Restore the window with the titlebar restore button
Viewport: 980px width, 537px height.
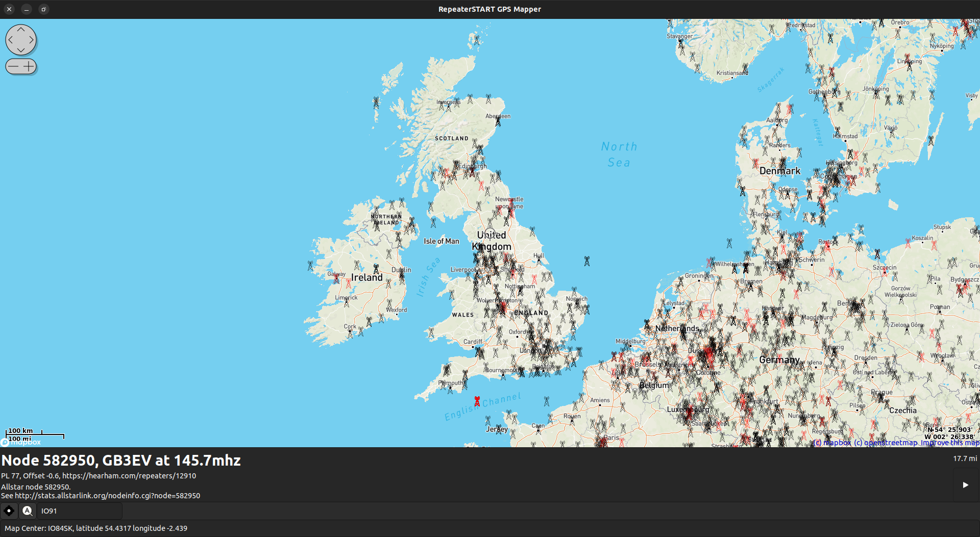tap(44, 9)
